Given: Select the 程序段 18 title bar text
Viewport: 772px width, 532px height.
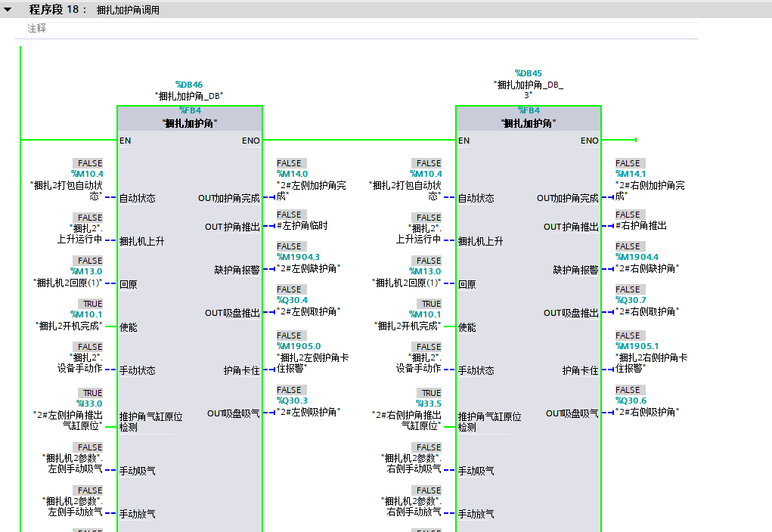Looking at the screenshot, I should (x=58, y=10).
